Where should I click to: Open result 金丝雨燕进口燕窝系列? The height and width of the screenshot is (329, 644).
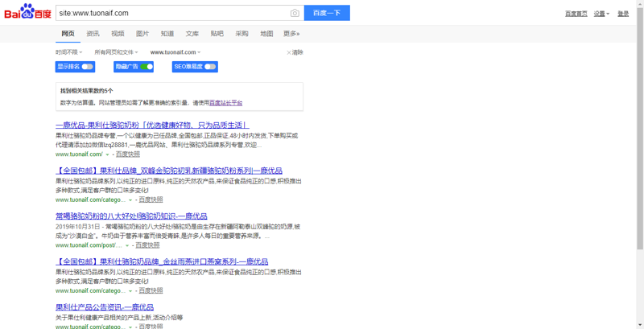click(162, 261)
